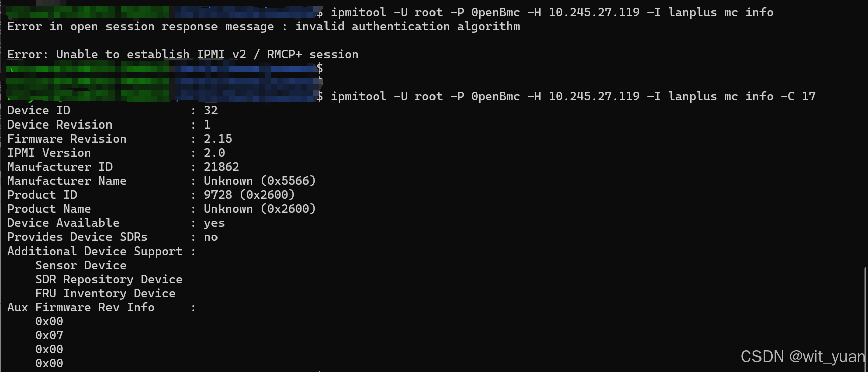Click the '-C 17' cipher suite option
The height and width of the screenshot is (372, 868).
[x=798, y=96]
